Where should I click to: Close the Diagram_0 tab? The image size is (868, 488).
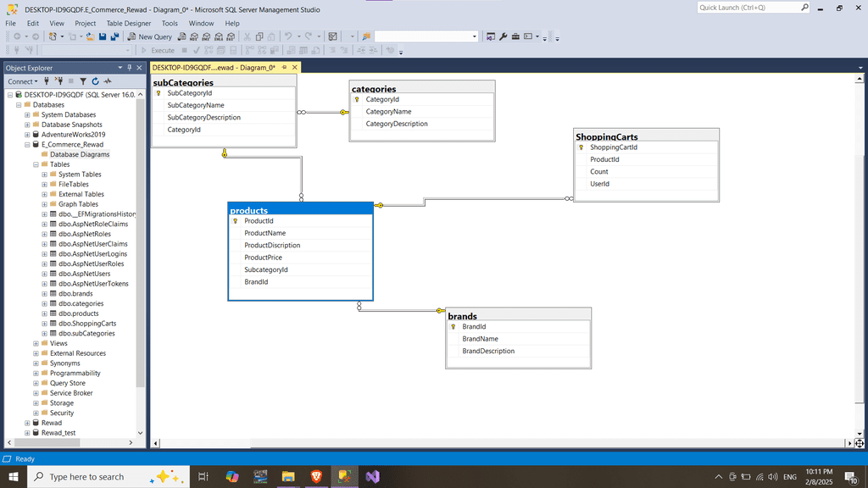click(294, 68)
